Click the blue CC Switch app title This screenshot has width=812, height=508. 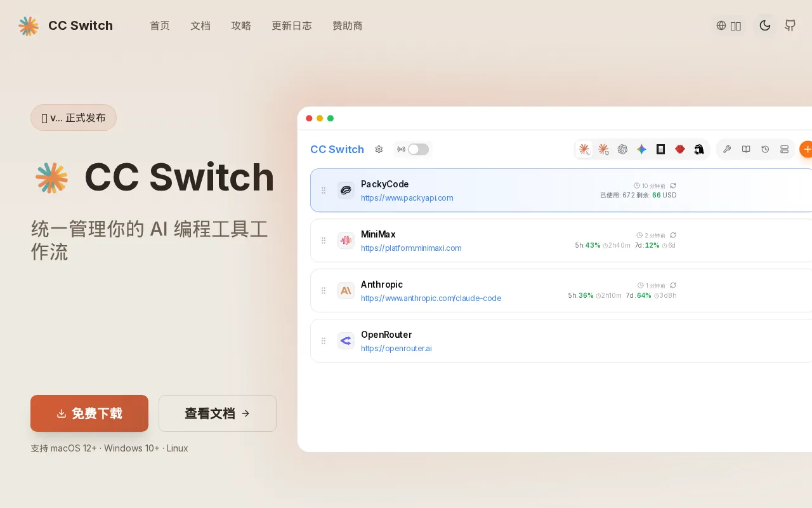337,149
